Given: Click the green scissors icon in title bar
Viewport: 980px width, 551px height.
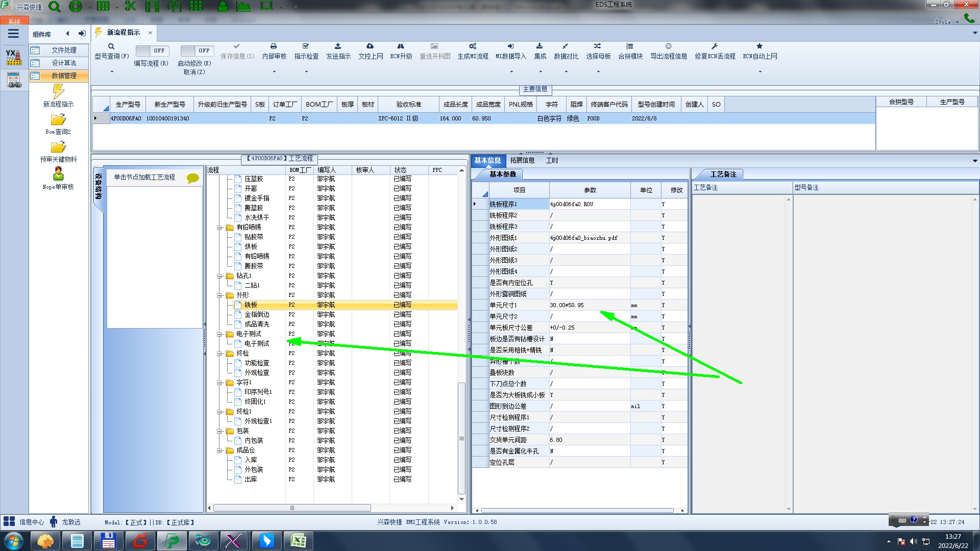Looking at the screenshot, I should (x=131, y=7).
